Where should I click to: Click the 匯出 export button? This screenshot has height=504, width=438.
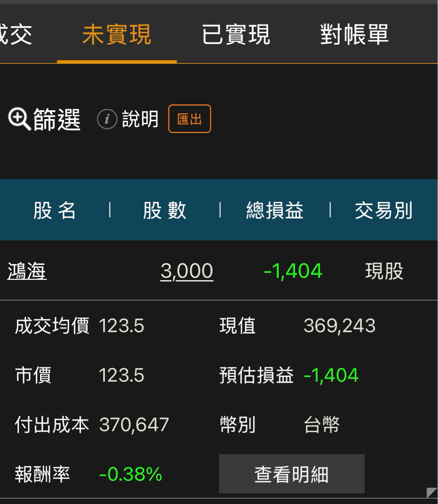[189, 119]
